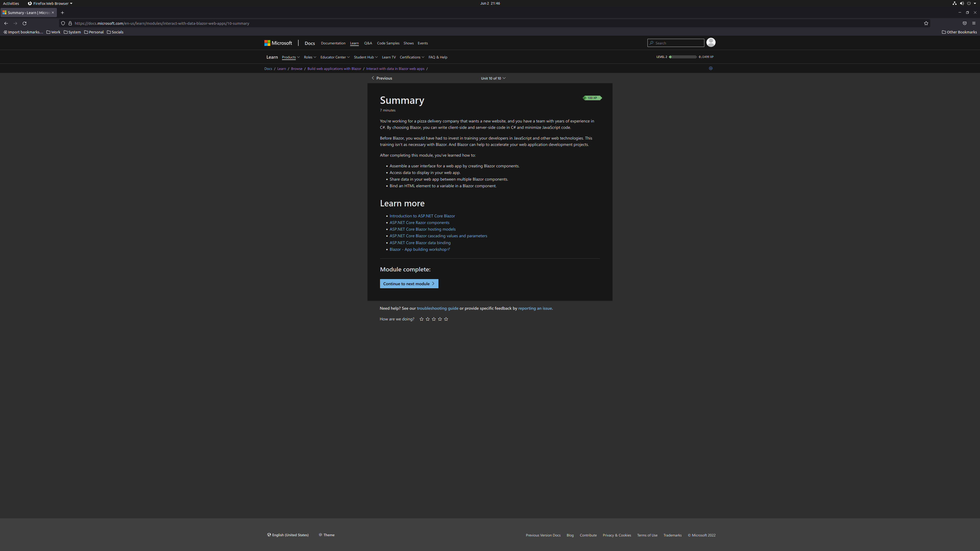Screen dimensions: 980x551
Task: Close the Summary - Learn tab
Action: point(53,12)
